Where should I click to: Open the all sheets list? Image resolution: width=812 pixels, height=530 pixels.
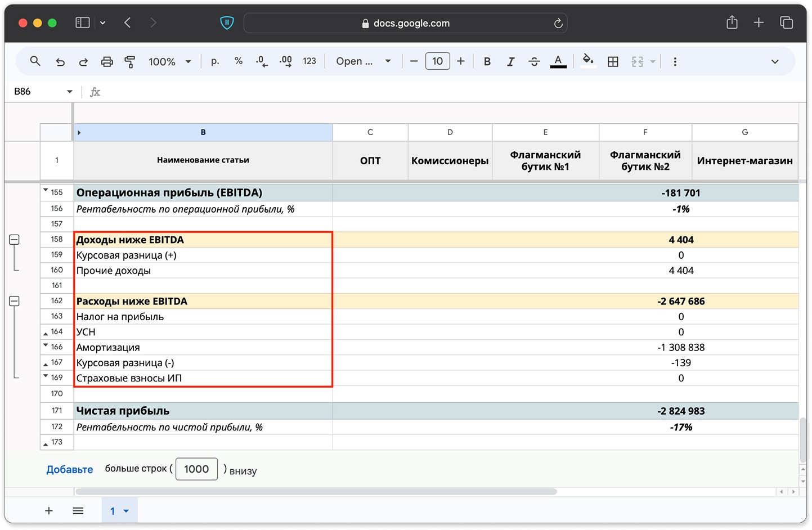coord(78,511)
